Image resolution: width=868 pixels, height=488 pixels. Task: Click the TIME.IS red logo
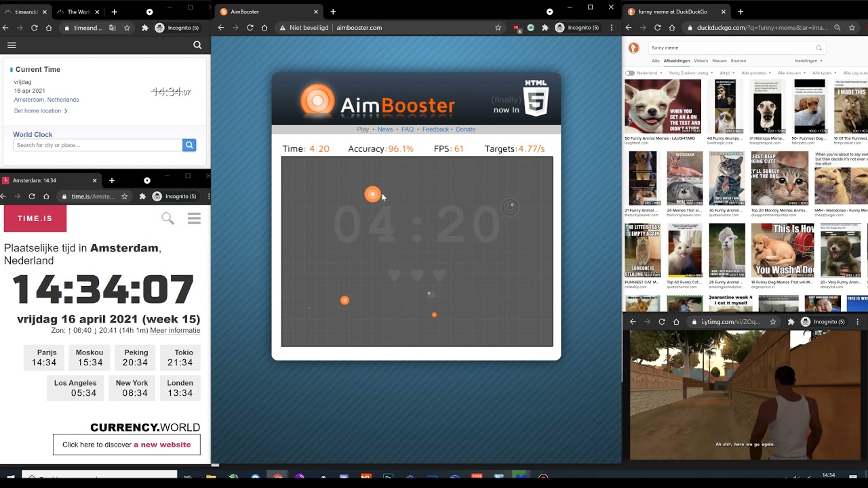click(35, 218)
